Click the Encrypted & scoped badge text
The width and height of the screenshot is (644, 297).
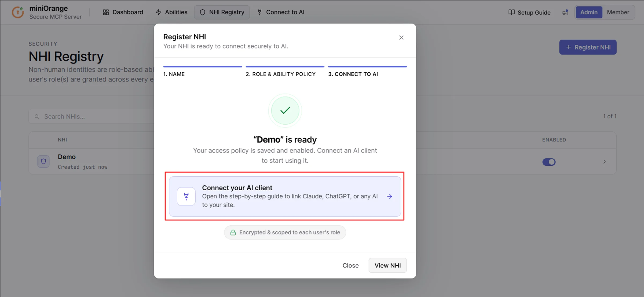point(290,232)
